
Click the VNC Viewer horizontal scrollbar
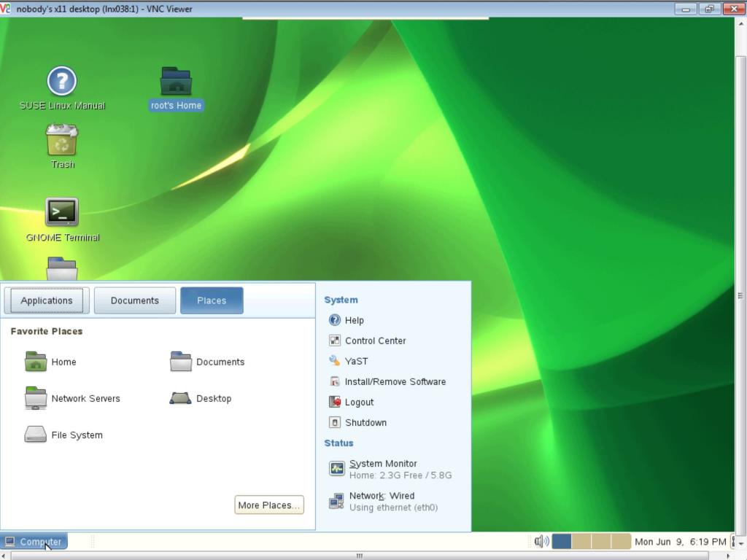[360, 555]
